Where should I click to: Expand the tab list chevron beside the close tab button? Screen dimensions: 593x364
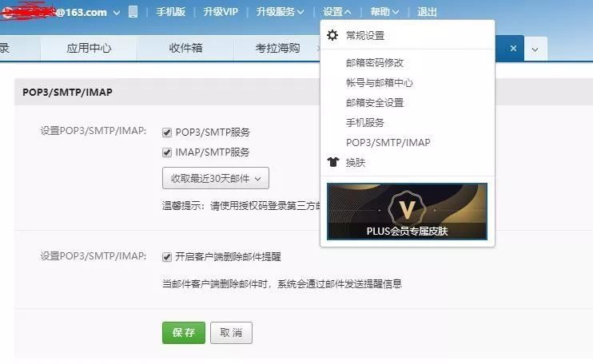535,49
